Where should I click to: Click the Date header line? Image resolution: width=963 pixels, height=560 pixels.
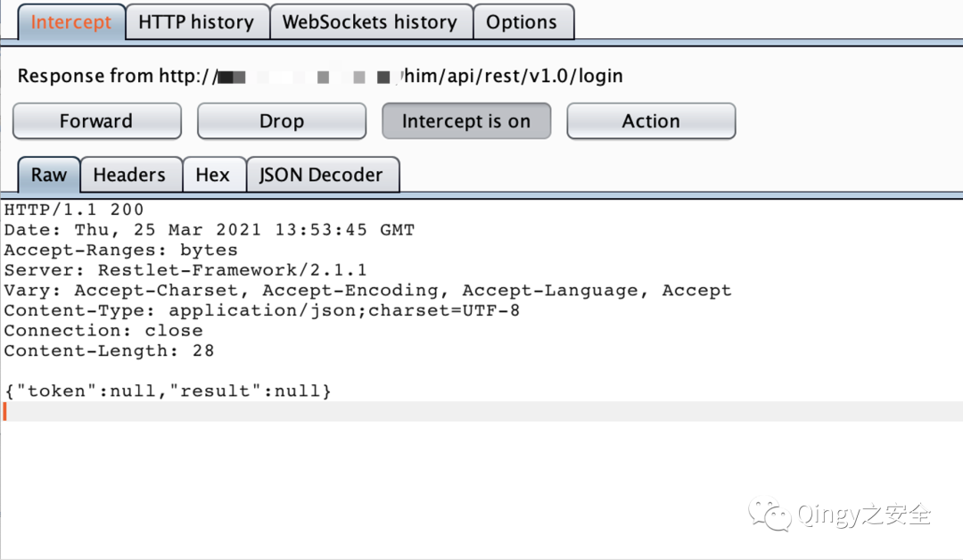(x=209, y=230)
